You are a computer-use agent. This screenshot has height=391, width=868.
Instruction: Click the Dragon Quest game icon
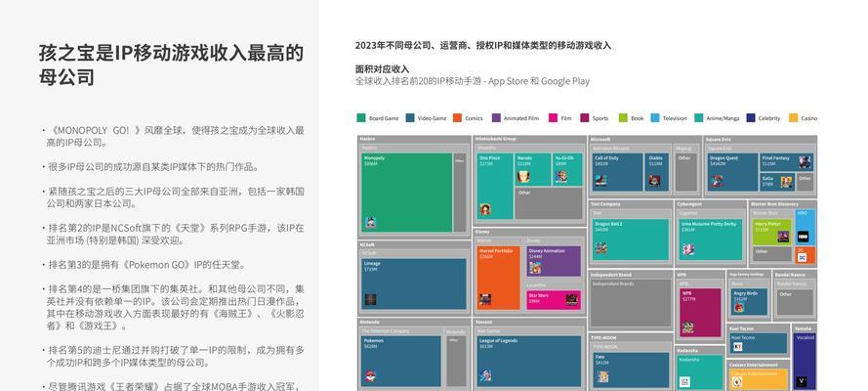tap(717, 181)
